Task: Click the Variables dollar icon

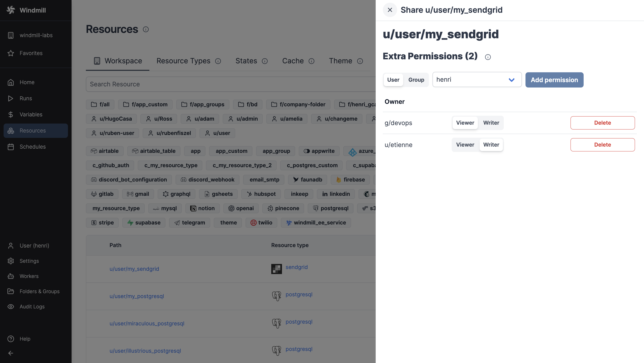Action: [11, 115]
